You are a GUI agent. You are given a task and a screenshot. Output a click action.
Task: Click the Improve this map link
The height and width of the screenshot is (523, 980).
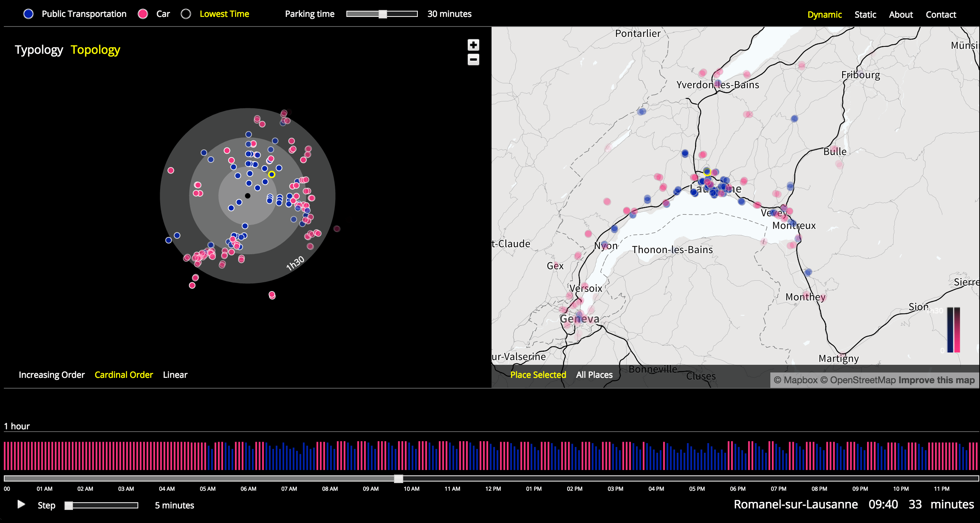pos(937,380)
